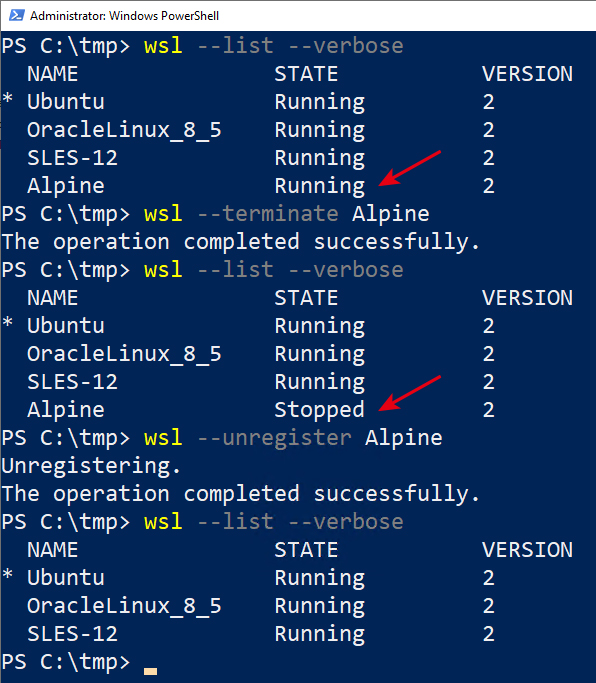Click the first STATE column header
The width and height of the screenshot is (596, 683).
[x=306, y=74]
